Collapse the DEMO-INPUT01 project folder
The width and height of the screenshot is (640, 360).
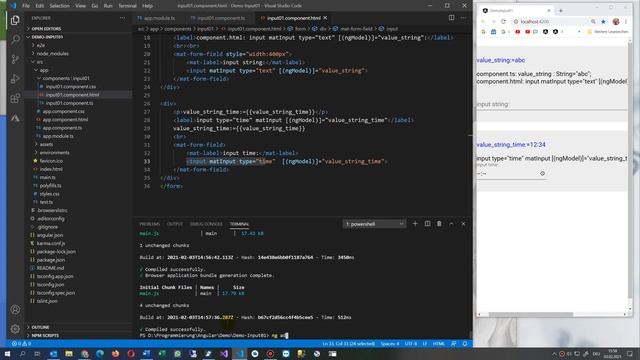tap(78, 37)
